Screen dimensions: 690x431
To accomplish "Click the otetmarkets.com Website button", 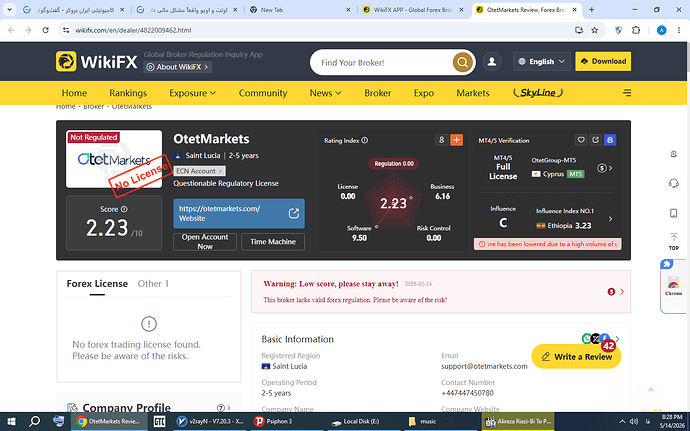I will 239,214.
